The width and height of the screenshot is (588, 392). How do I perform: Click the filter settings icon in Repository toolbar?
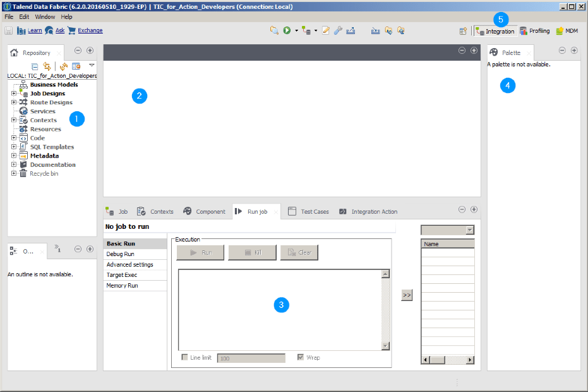76,66
